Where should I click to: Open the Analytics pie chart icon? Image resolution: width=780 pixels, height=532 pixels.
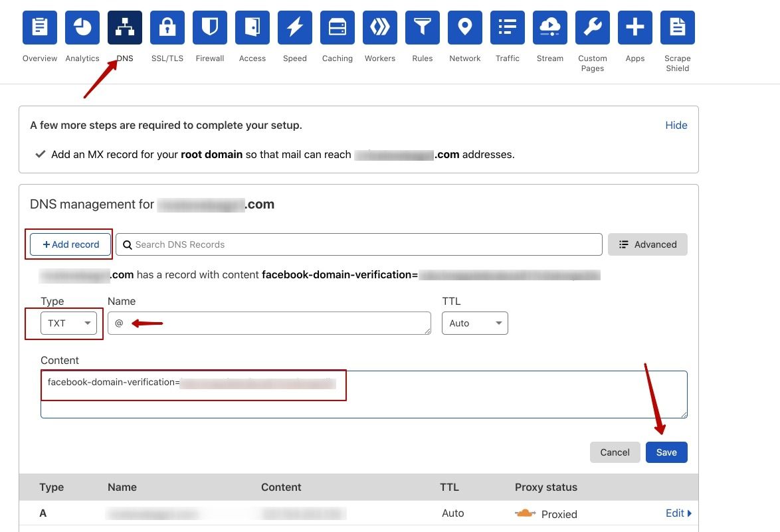click(82, 28)
